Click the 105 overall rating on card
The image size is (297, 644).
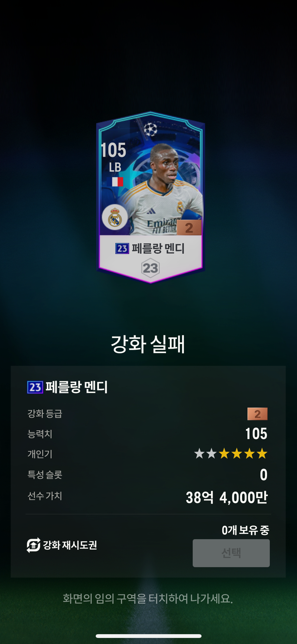[113, 150]
